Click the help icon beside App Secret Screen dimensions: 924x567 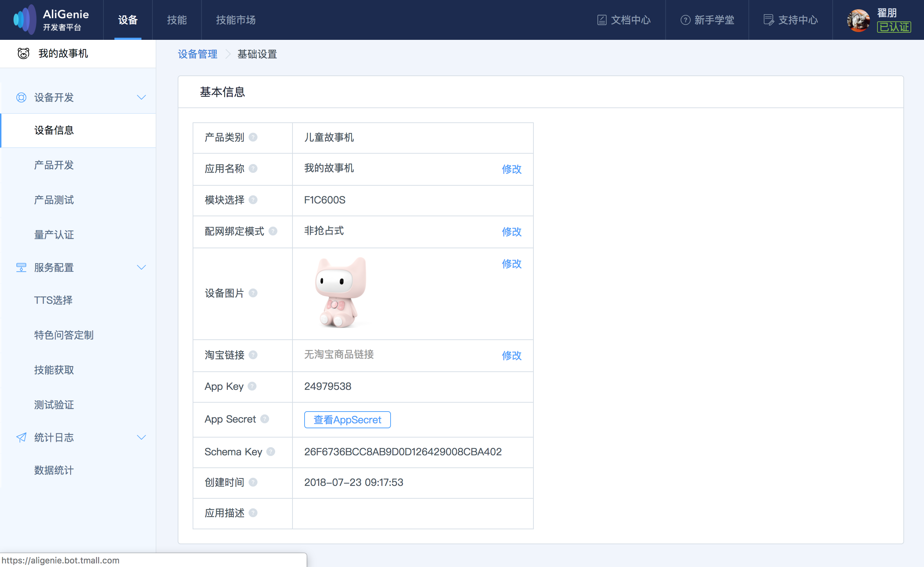265,419
